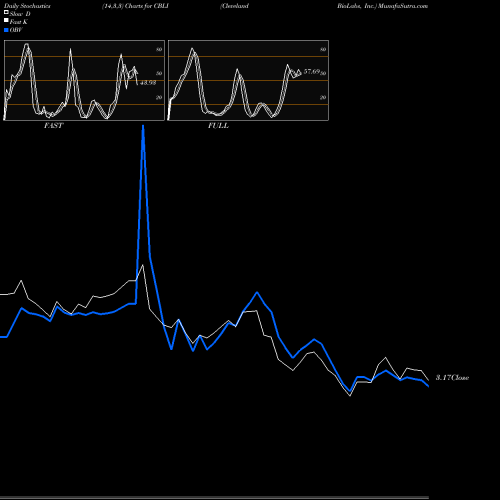Click the 20 level label in the FULL chart

323,97
